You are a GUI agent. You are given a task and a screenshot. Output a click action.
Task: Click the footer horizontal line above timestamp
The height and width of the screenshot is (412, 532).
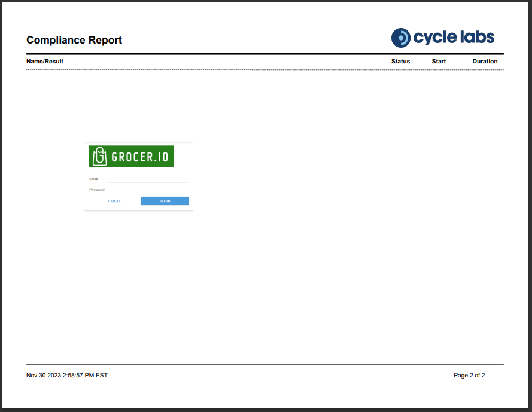(265, 364)
